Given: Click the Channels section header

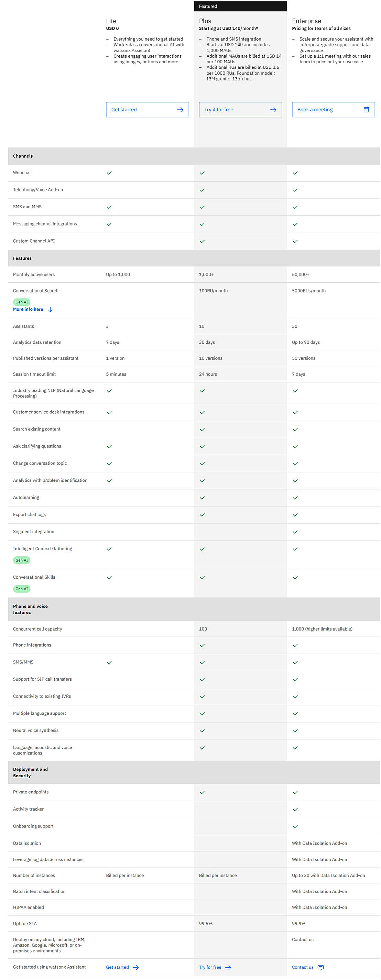Looking at the screenshot, I should click(23, 156).
